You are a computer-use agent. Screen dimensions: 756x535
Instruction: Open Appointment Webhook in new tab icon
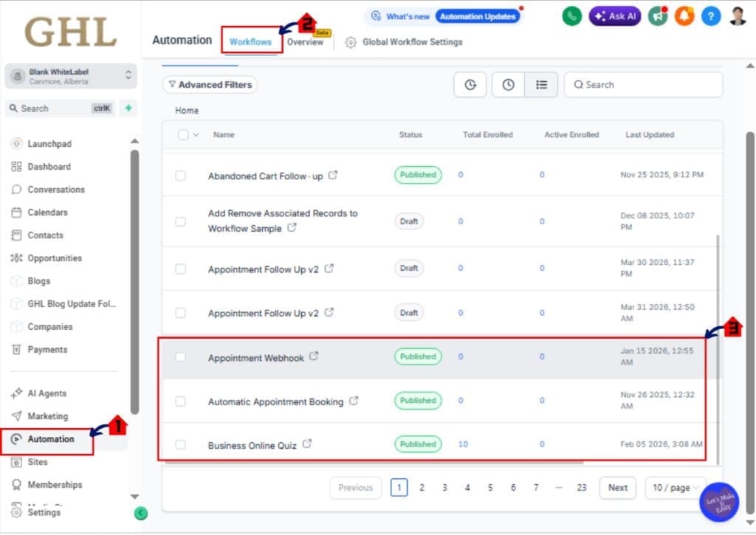(313, 355)
